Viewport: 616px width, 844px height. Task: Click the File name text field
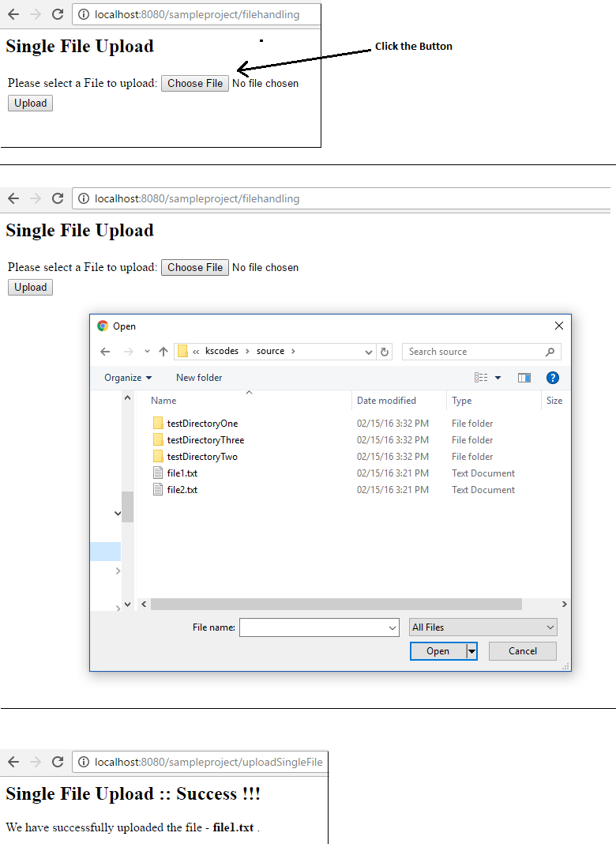(313, 627)
